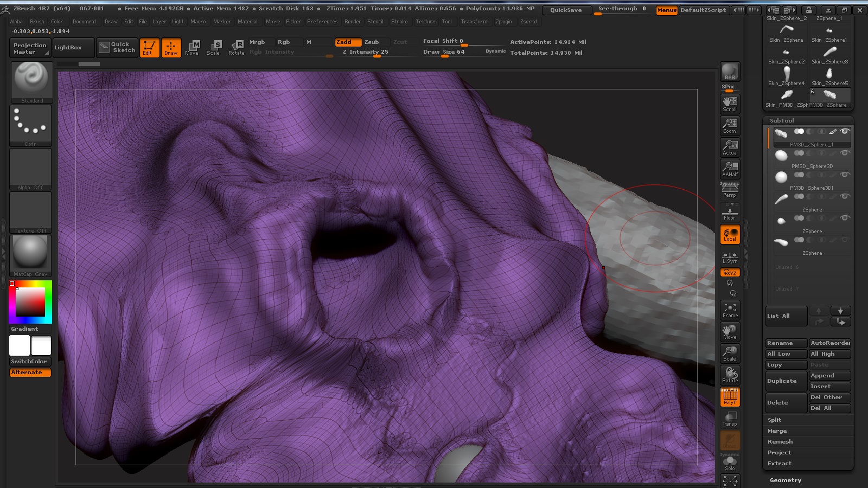Open the Standard brush picker
Viewport: 868px width, 488px height.
31,82
